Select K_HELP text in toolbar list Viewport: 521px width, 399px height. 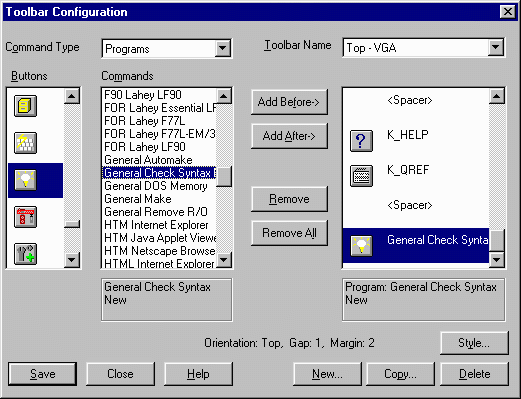[x=407, y=135]
